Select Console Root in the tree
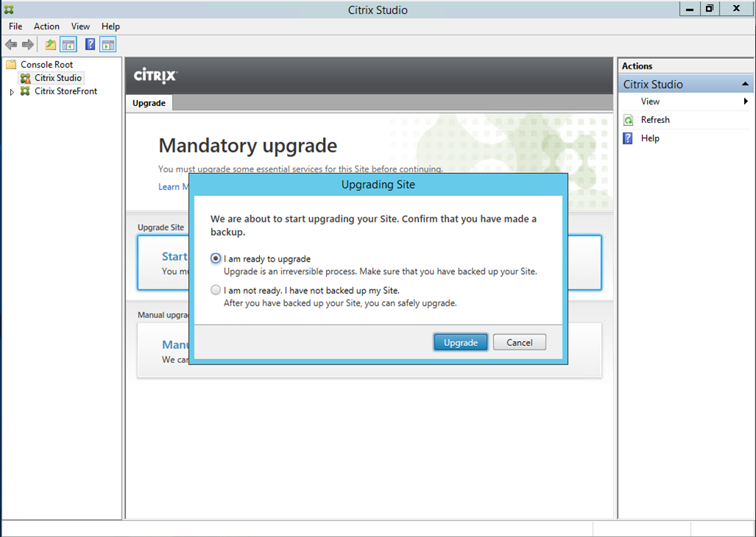Image resolution: width=756 pixels, height=537 pixels. click(46, 65)
